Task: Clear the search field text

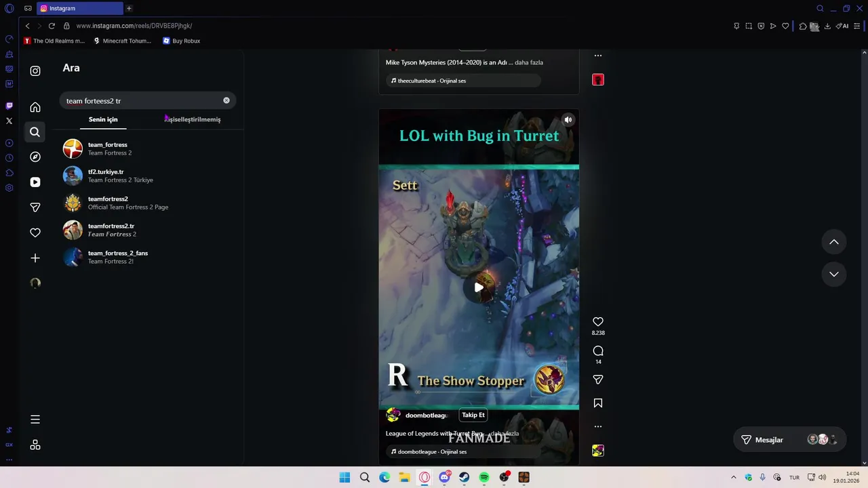Action: pos(226,100)
